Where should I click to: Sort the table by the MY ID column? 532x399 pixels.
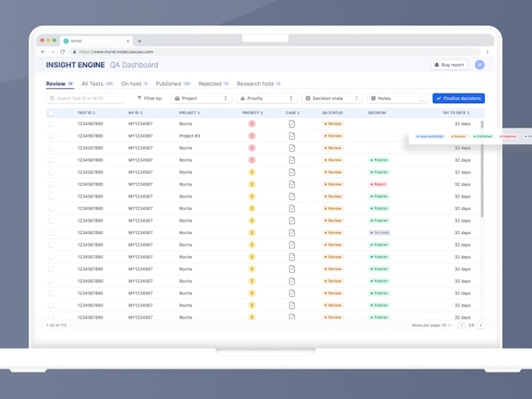coord(136,112)
